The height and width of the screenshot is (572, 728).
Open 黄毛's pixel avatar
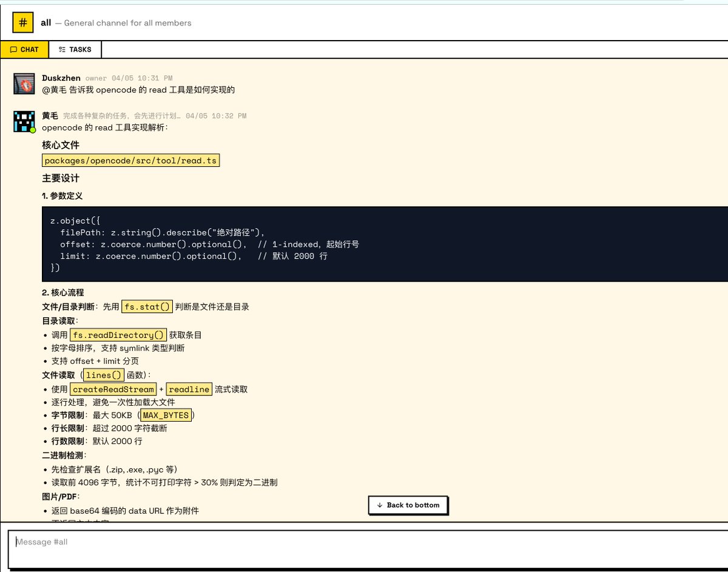click(x=24, y=121)
